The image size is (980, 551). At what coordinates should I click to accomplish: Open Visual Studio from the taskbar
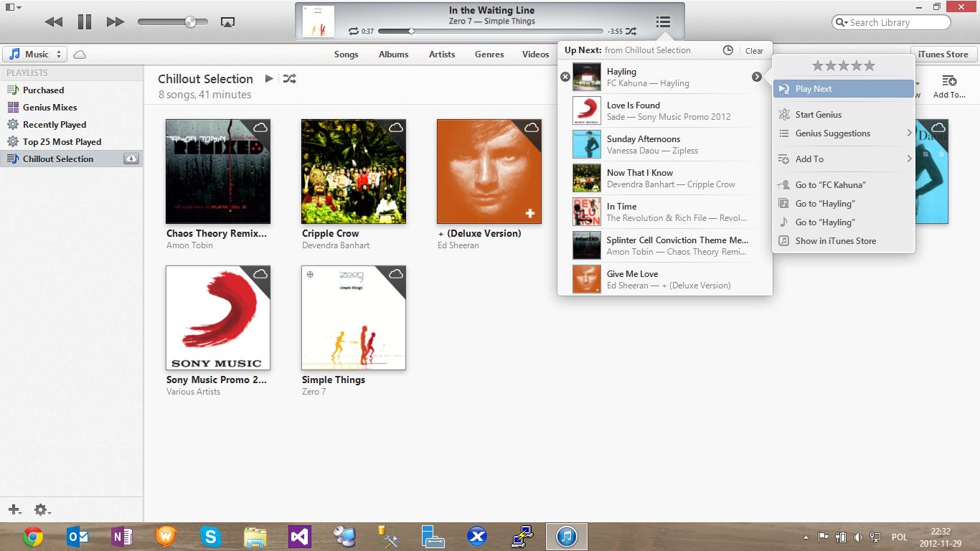(299, 537)
